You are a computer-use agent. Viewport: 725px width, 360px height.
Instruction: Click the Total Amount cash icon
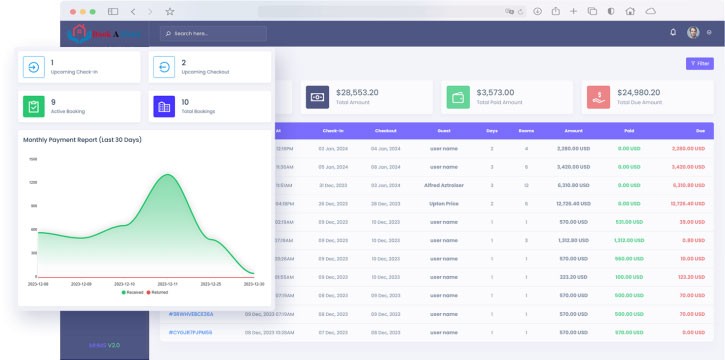(x=318, y=97)
